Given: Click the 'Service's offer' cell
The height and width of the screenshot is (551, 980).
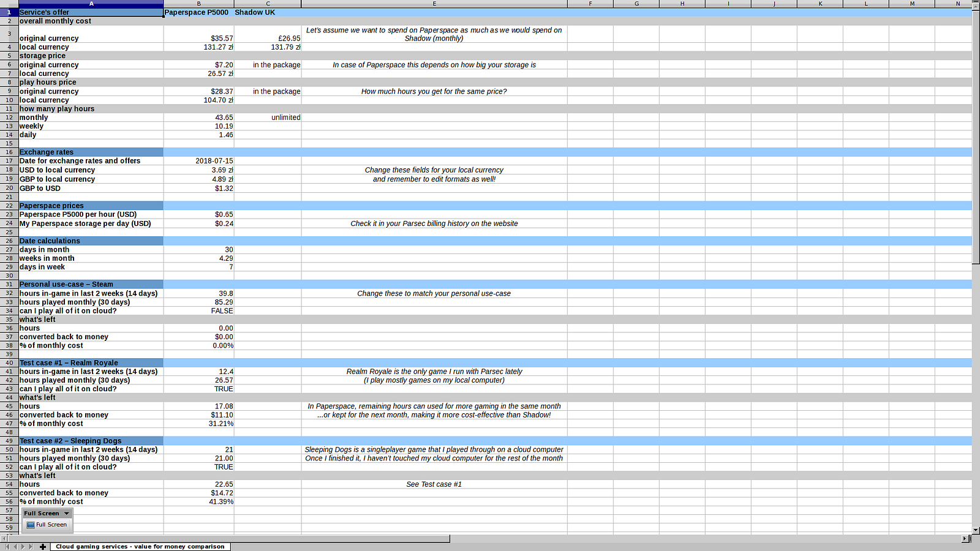Looking at the screenshot, I should pyautogui.click(x=91, y=12).
